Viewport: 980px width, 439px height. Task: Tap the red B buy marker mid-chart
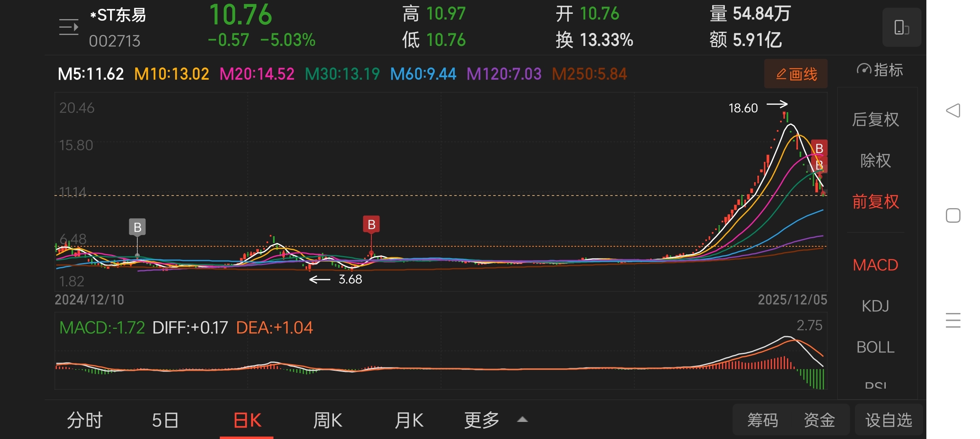[x=371, y=224]
